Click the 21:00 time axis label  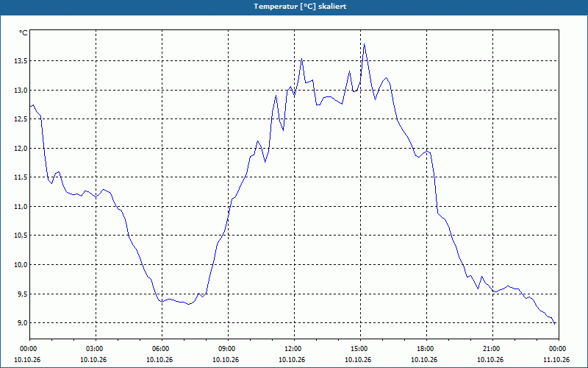tap(492, 349)
